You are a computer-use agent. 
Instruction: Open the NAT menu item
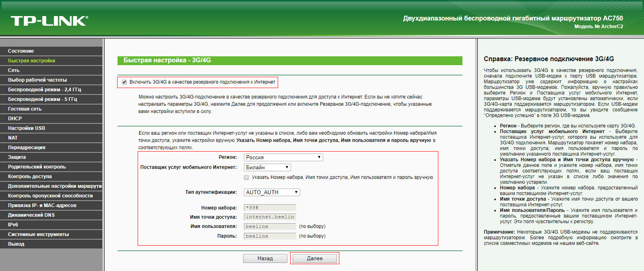[x=51, y=138]
